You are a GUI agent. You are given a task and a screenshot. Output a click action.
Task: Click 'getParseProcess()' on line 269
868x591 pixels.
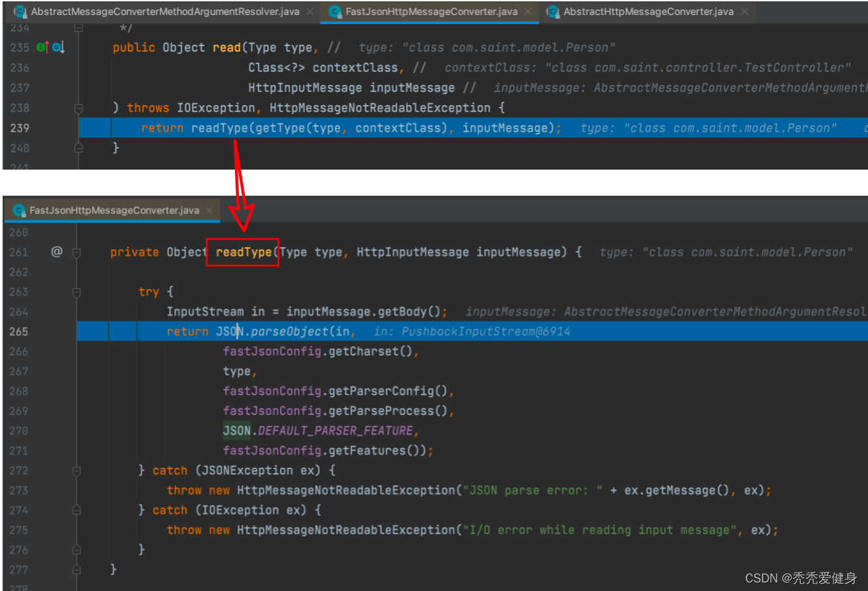pos(388,410)
